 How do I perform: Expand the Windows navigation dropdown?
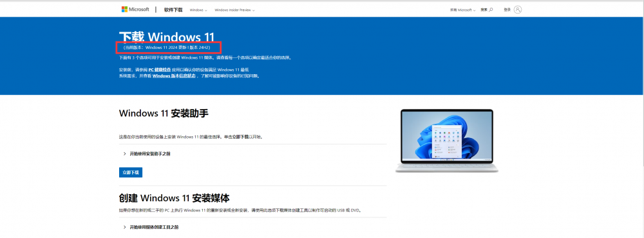click(198, 10)
